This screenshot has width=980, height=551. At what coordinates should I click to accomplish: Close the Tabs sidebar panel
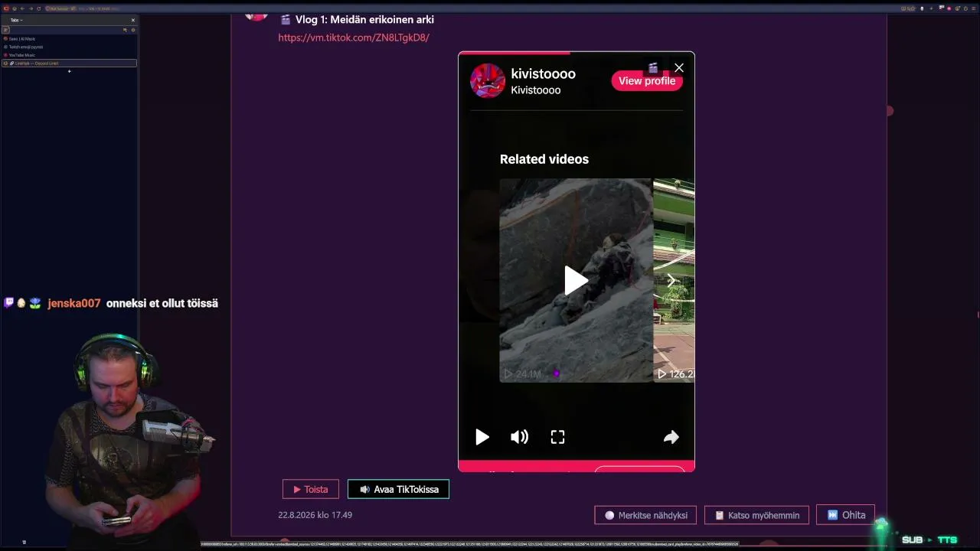(132, 20)
